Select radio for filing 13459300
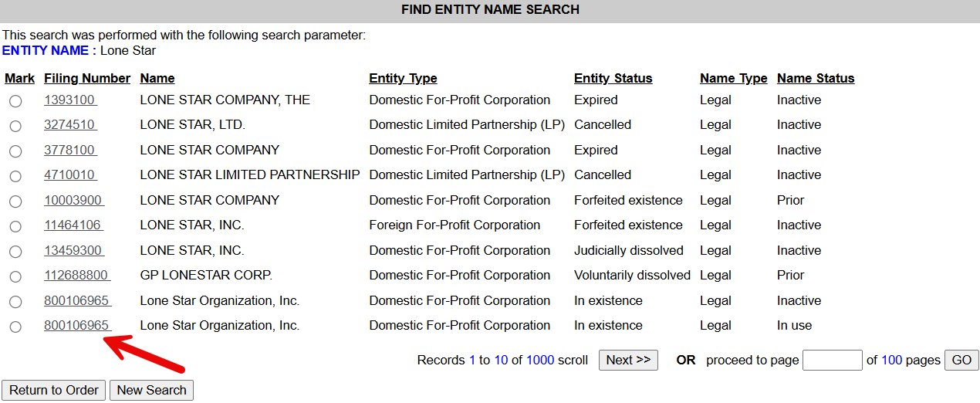 [x=15, y=252]
